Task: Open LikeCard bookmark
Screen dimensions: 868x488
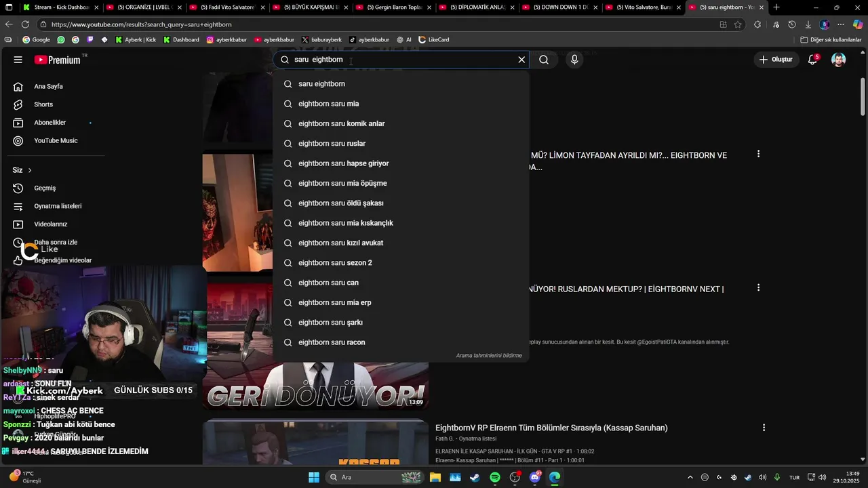Action: tap(434, 40)
